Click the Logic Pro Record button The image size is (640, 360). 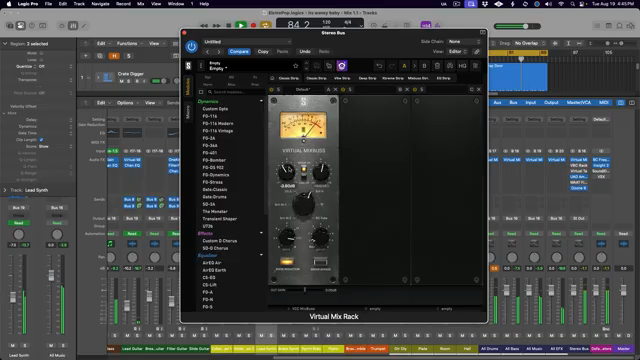pyautogui.click(x=253, y=25)
